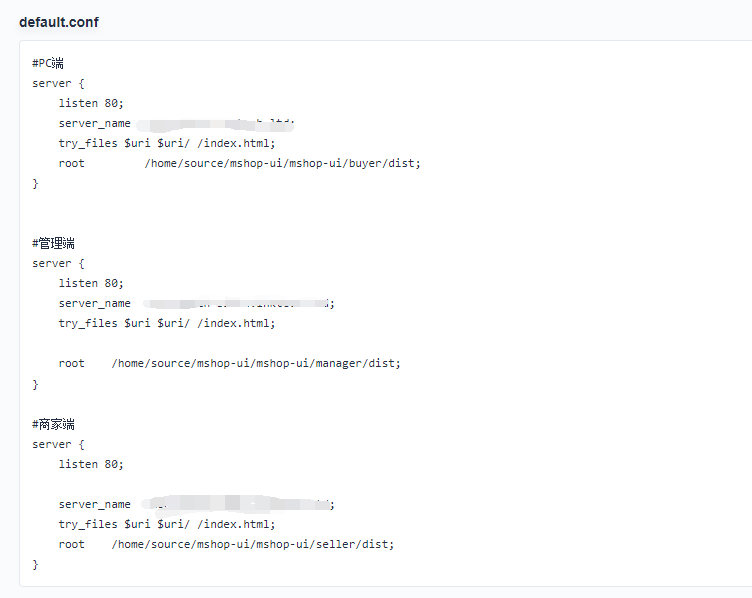
Task: Click the closing brace of 商家端 server block
Action: click(35, 564)
